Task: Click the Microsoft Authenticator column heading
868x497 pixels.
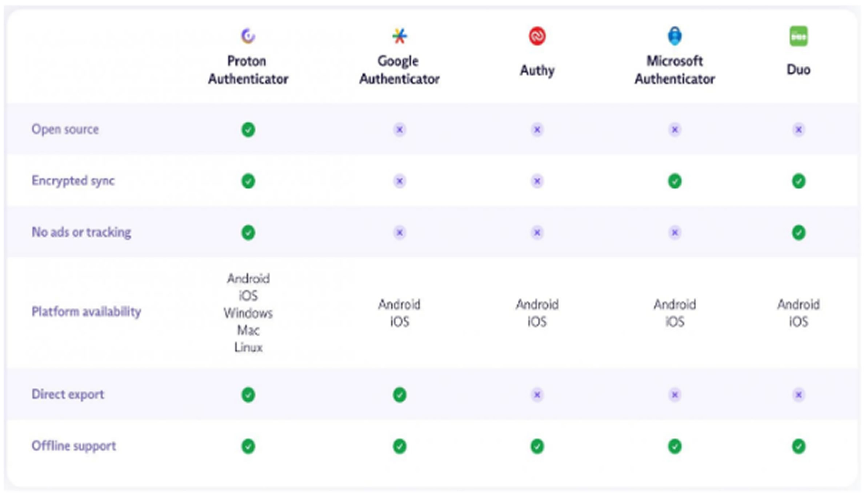Action: 675,70
